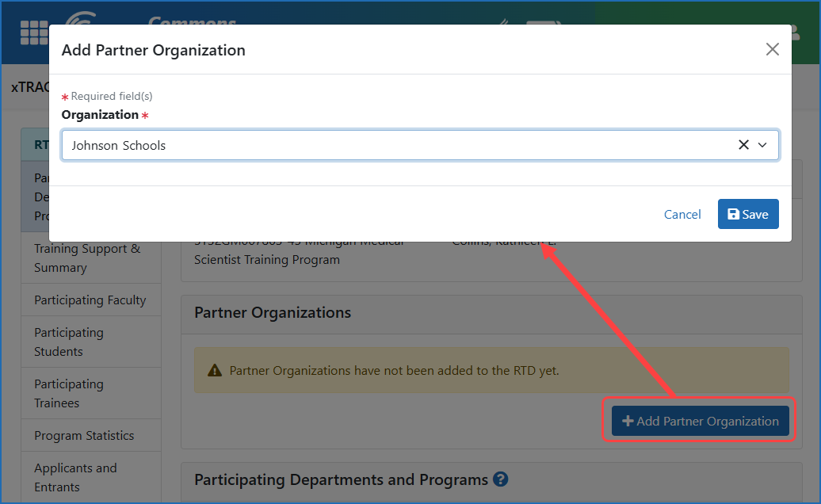Go to Applicants and Entrants
Screen dimensions: 821x504
[x=91, y=477]
